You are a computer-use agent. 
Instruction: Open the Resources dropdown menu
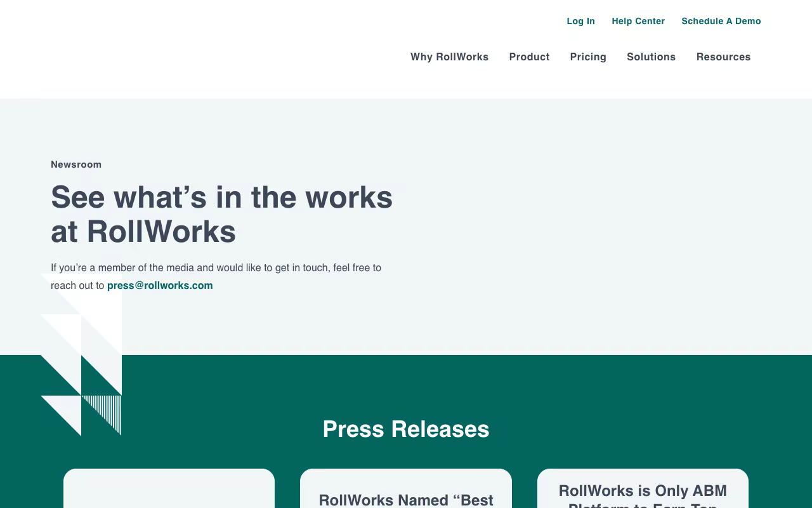tap(723, 57)
